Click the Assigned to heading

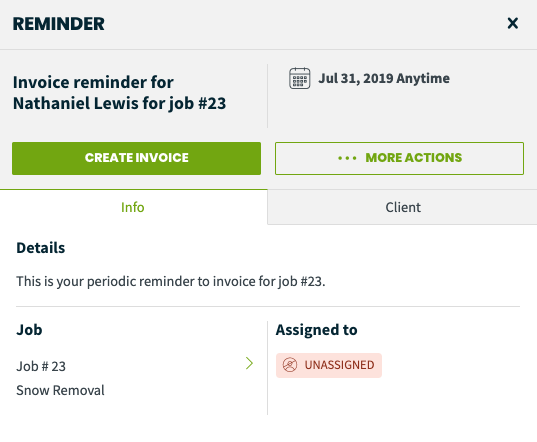(x=316, y=330)
